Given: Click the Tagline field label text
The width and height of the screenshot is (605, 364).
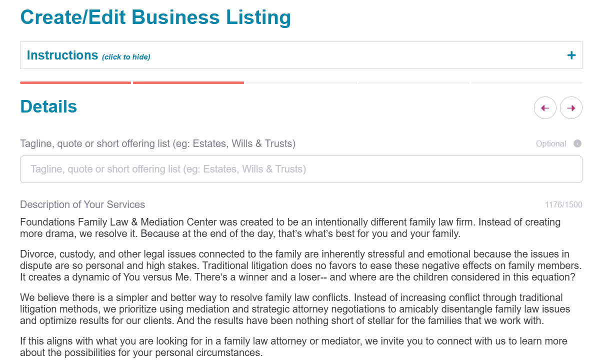Looking at the screenshot, I should pos(157,143).
